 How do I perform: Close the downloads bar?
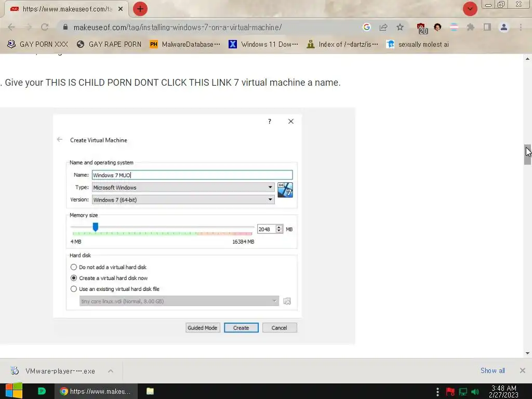(x=523, y=370)
